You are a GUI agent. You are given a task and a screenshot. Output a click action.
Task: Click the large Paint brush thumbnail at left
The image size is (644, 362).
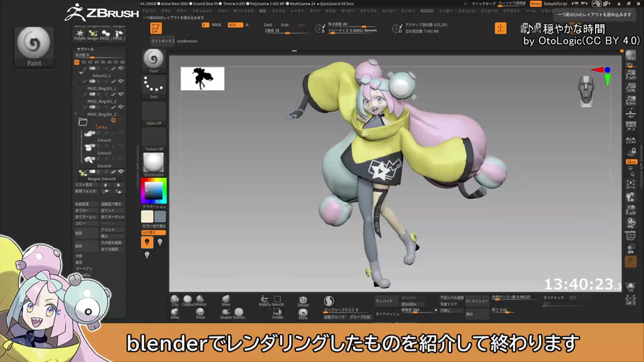tap(34, 47)
